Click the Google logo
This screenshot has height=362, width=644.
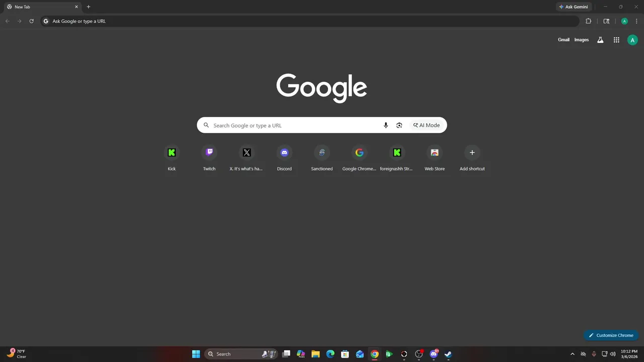[321, 87]
